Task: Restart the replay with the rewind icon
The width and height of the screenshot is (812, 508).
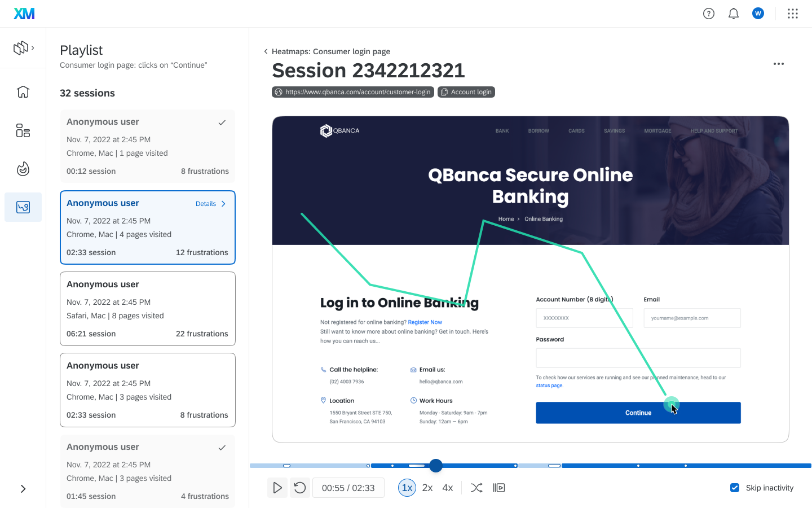Action: [x=300, y=488]
